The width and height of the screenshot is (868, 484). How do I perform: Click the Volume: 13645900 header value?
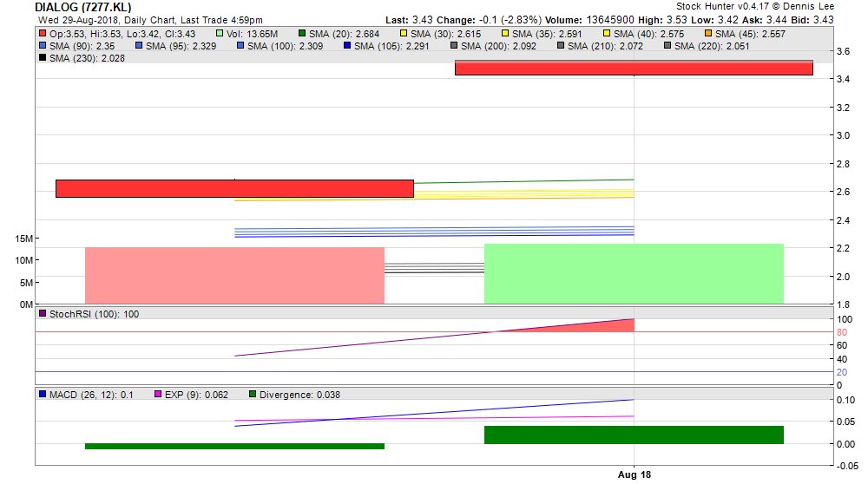pos(589,20)
